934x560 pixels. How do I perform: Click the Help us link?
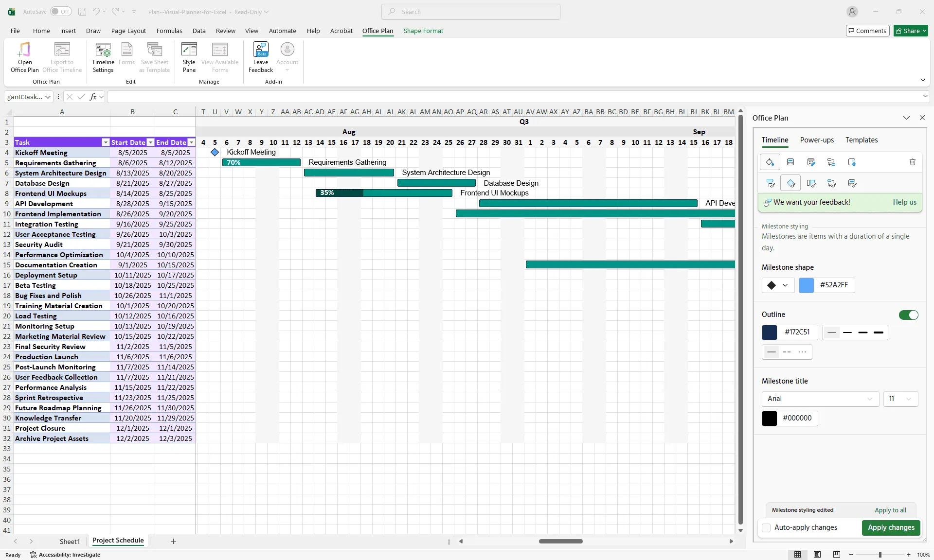(x=904, y=202)
